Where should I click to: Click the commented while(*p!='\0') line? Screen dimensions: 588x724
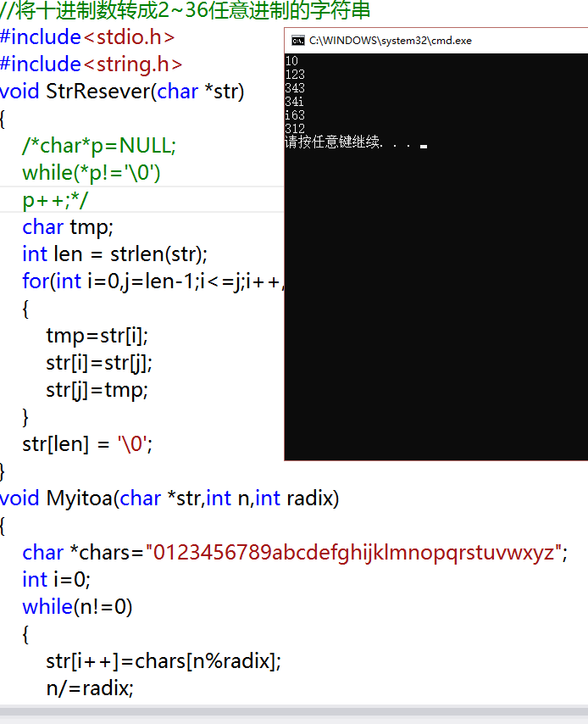[92, 173]
